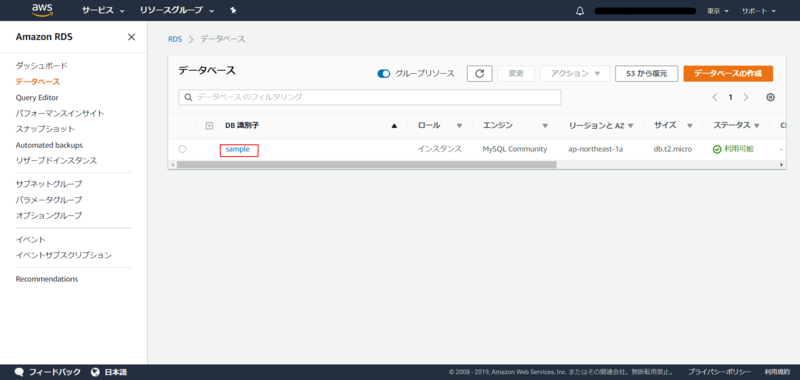Open the pin shortcut icon in header

click(x=233, y=10)
